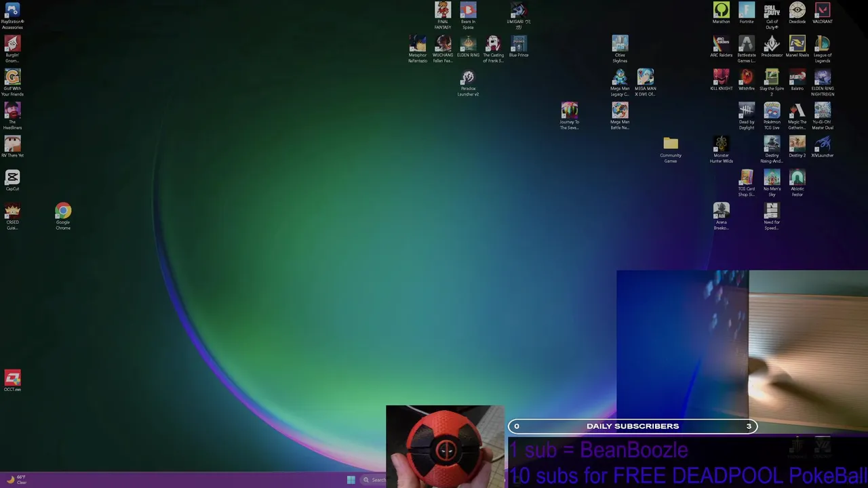Select Battlestate Games Launcher icon
This screenshot has height=488, width=868.
(x=747, y=49)
